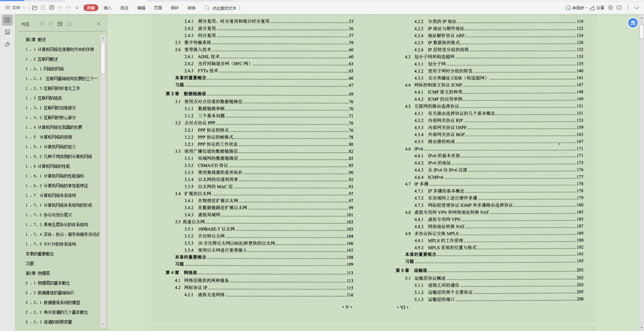The image size is (644, 331).
Task: Switch to the 批注 tab
Action: coord(124,8)
